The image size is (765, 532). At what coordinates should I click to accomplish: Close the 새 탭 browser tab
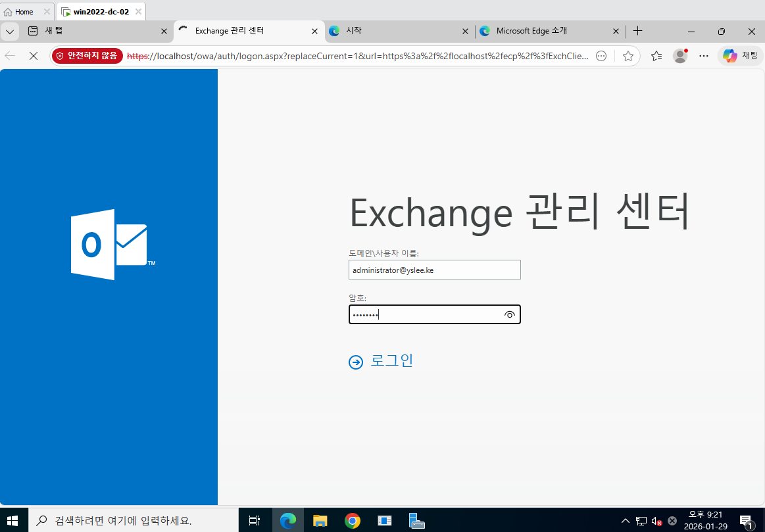[x=164, y=31]
